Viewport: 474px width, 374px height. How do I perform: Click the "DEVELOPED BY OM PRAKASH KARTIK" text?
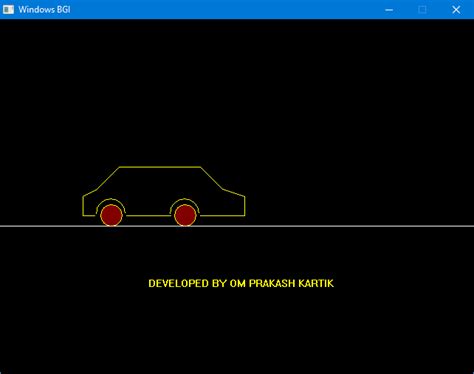point(241,283)
